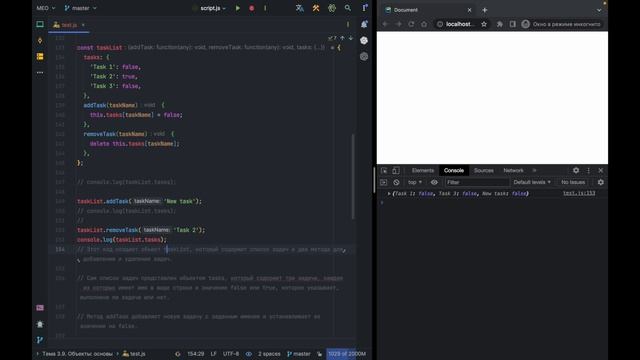Image resolution: width=640 pixels, height=360 pixels.
Task: Switch to the Sources tab in DevTools
Action: coord(484,170)
